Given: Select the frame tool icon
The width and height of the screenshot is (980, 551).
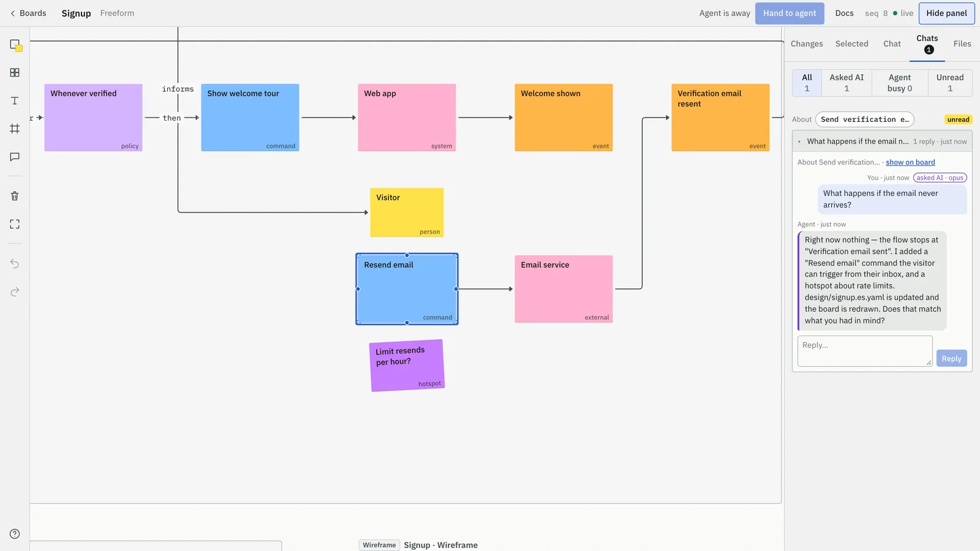Looking at the screenshot, I should 15,129.
